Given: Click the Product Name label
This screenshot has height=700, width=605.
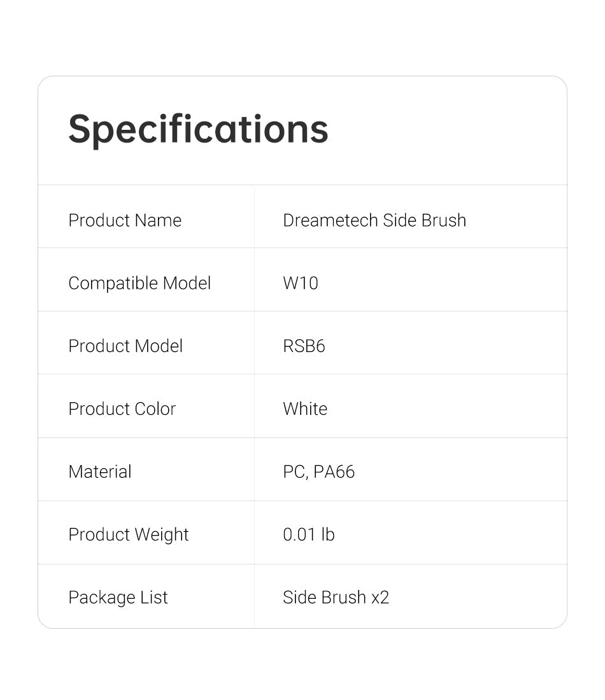Looking at the screenshot, I should [x=125, y=220].
